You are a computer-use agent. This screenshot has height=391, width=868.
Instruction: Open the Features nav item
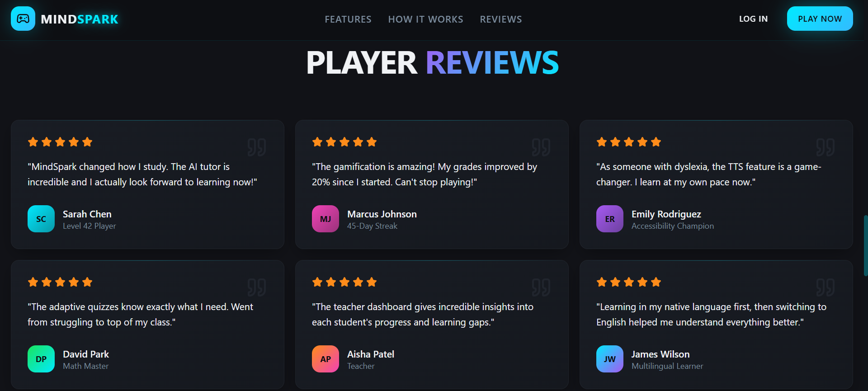coord(348,19)
